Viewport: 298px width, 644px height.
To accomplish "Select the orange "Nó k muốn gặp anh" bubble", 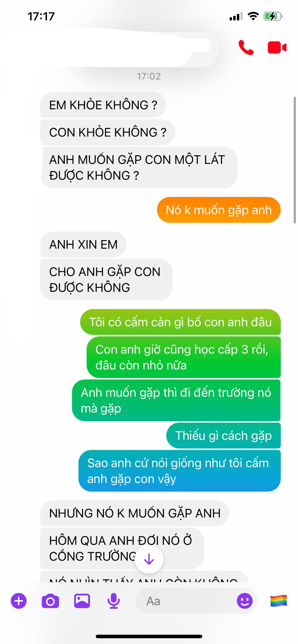I will 219,210.
